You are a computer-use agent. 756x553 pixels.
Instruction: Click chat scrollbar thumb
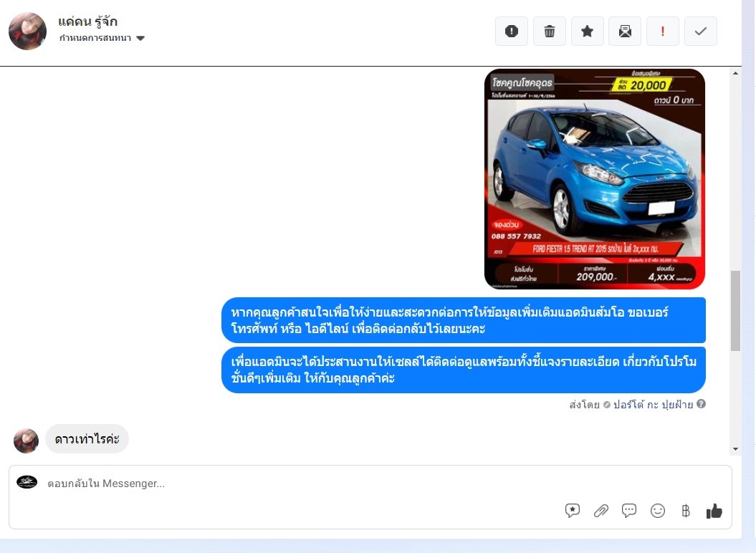(x=735, y=311)
